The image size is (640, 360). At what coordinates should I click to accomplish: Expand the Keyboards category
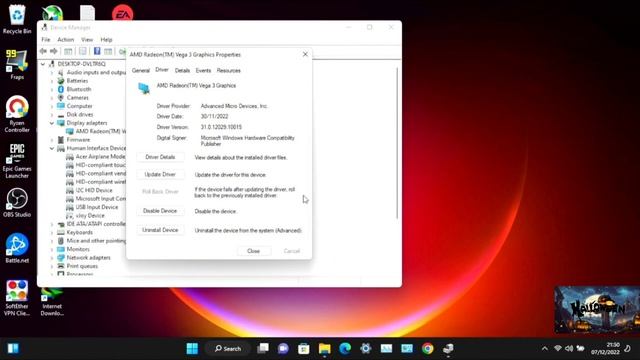coord(52,232)
